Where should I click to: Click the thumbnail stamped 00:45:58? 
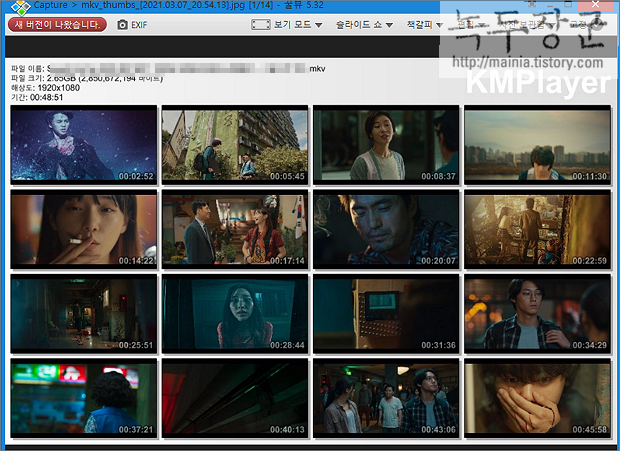pyautogui.click(x=537, y=399)
